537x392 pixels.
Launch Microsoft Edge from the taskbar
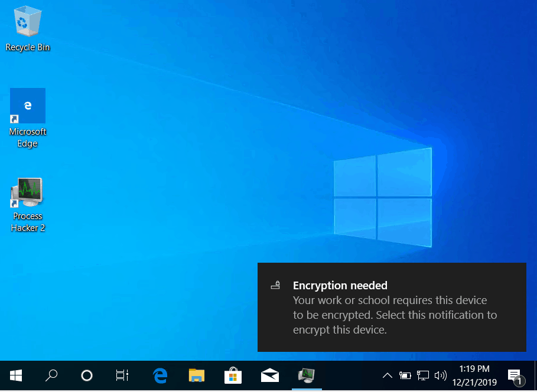click(x=160, y=375)
